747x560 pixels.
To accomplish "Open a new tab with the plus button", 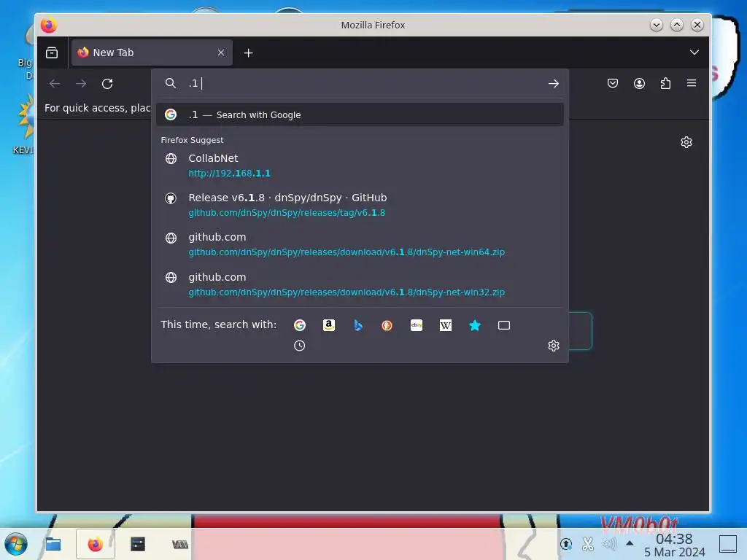I will (x=248, y=52).
